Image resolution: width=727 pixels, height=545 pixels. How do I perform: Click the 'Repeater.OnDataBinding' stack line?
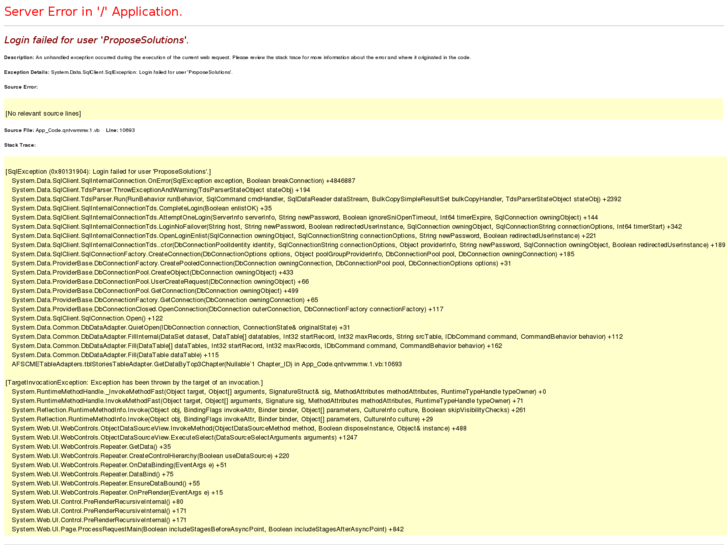coord(119,465)
